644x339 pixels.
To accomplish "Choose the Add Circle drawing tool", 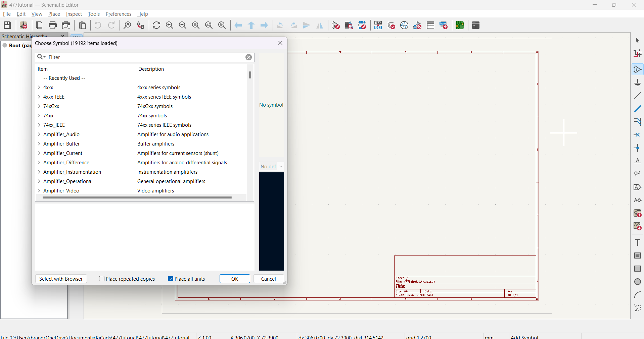I will (x=637, y=282).
